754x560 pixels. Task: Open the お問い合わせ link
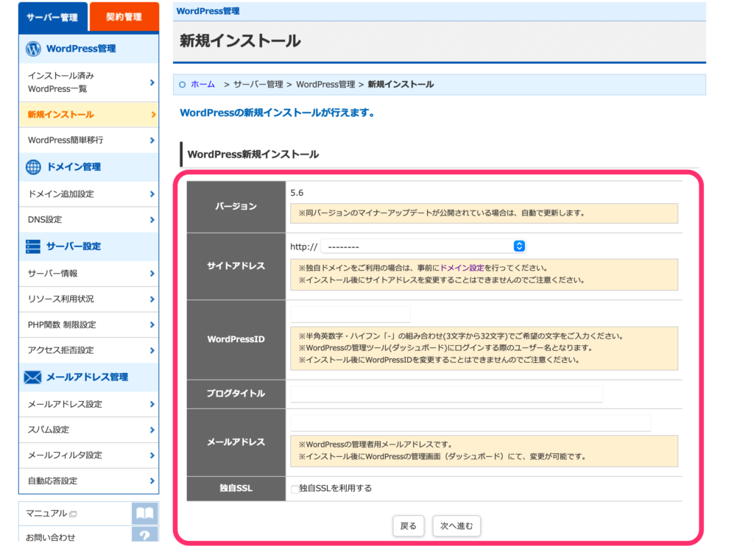point(51,537)
